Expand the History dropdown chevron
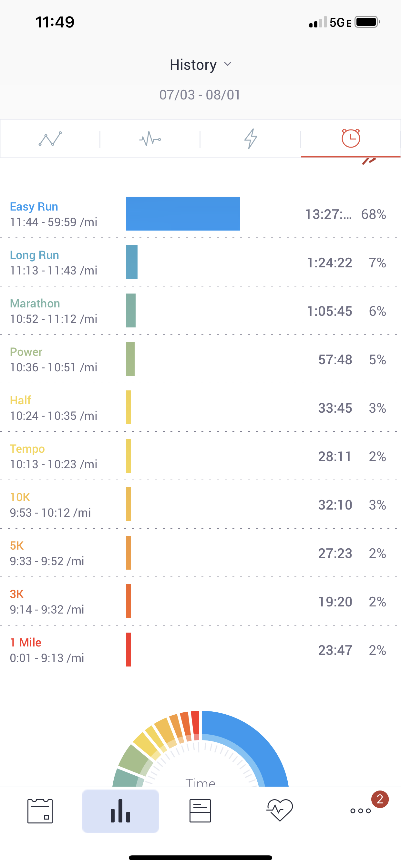Screen dimensions: 401x868 228,64
